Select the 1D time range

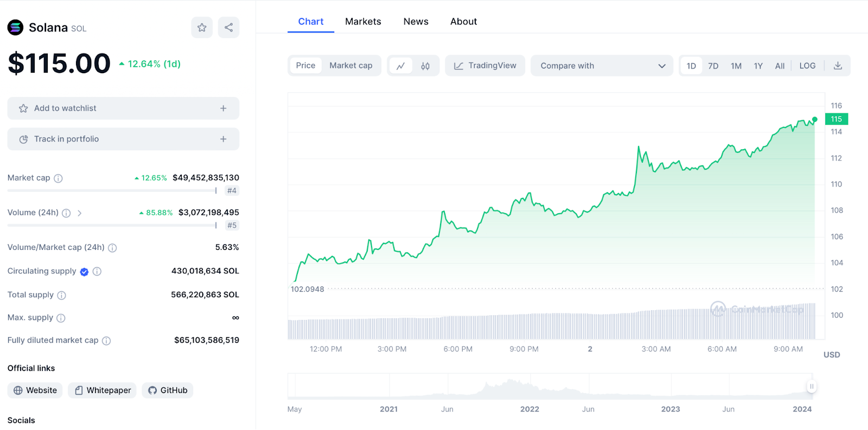click(x=691, y=66)
